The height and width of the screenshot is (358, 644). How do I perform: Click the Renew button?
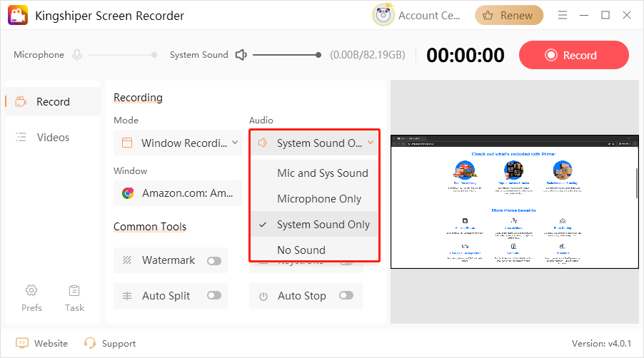509,15
